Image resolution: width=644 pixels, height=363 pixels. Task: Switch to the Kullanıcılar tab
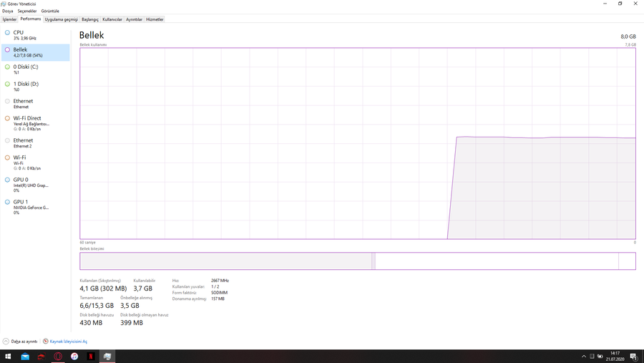[112, 19]
